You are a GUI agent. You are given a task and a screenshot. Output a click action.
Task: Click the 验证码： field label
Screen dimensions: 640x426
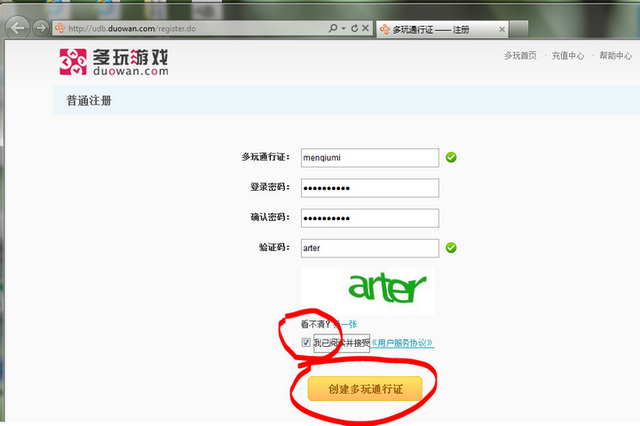274,247
